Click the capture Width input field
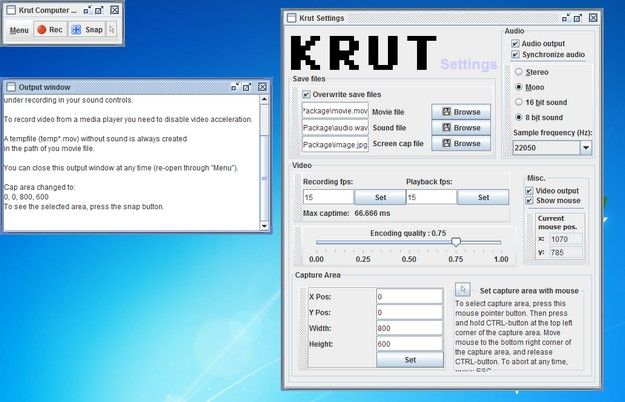This screenshot has height=402, width=625. [409, 328]
